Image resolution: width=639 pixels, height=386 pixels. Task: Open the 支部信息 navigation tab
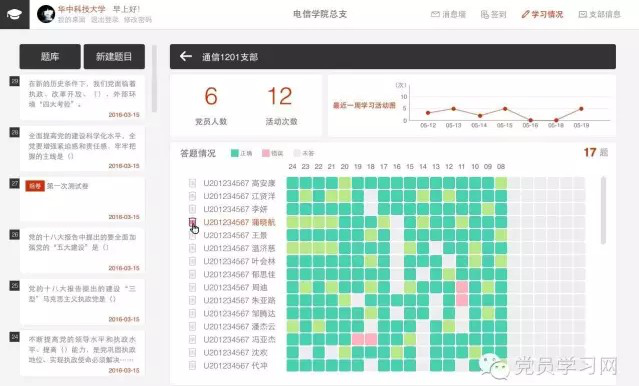(599, 14)
